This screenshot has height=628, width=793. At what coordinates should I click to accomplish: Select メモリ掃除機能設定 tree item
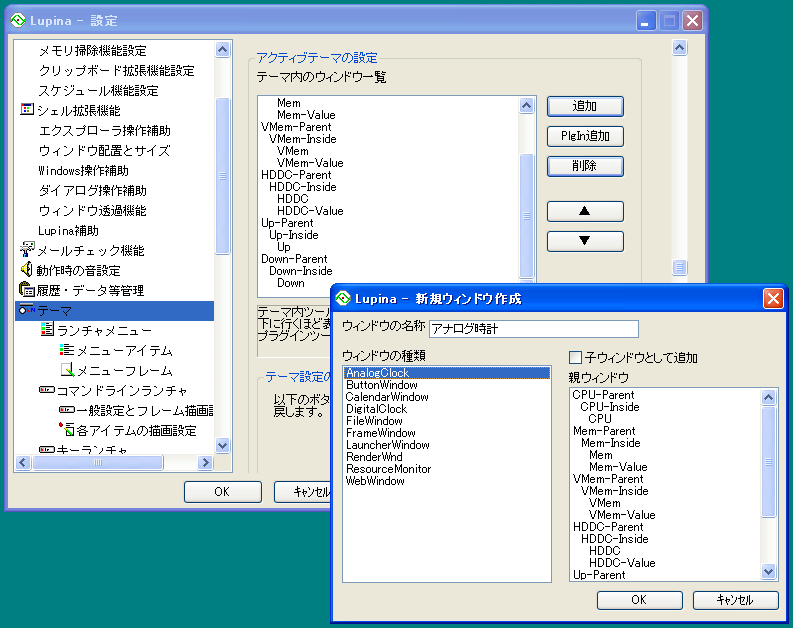coord(93,51)
